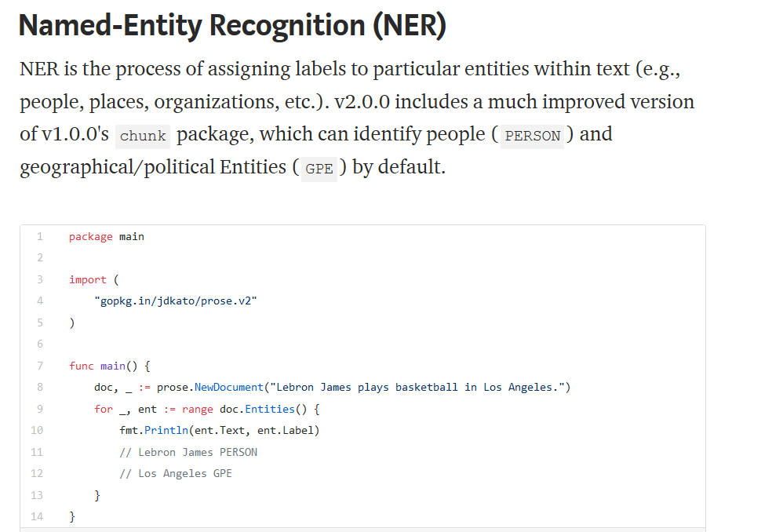
Task: Click the inline 'GPE' code label
Action: click(x=319, y=169)
